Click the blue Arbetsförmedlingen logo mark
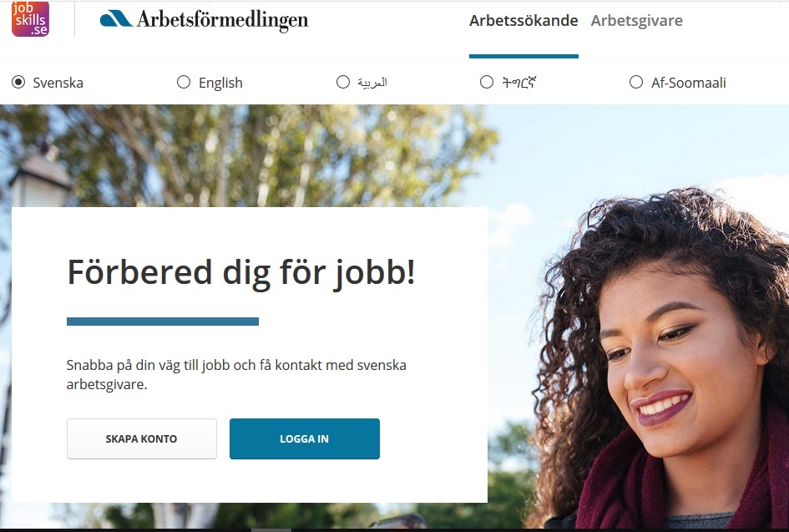 (x=116, y=18)
